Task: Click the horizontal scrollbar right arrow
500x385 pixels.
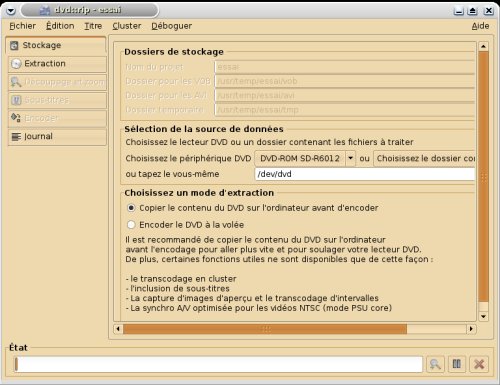Action: pos(471,329)
